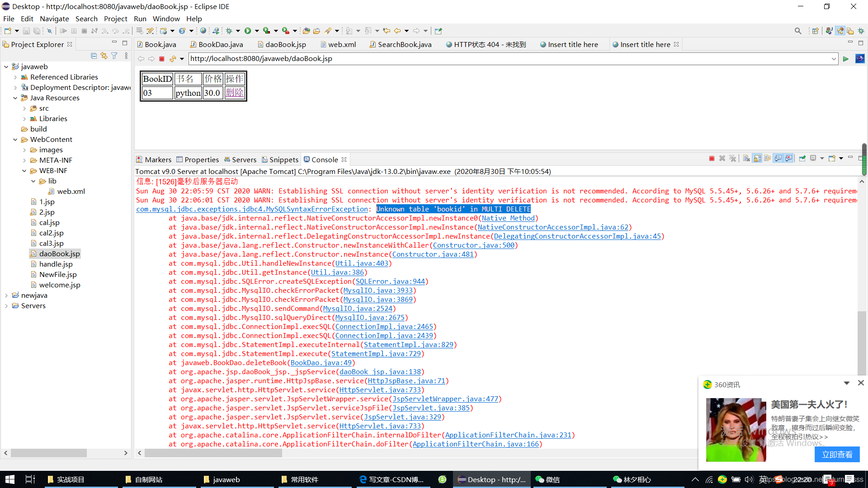Click the Collapse All icon in Project Explorer

[x=94, y=56]
